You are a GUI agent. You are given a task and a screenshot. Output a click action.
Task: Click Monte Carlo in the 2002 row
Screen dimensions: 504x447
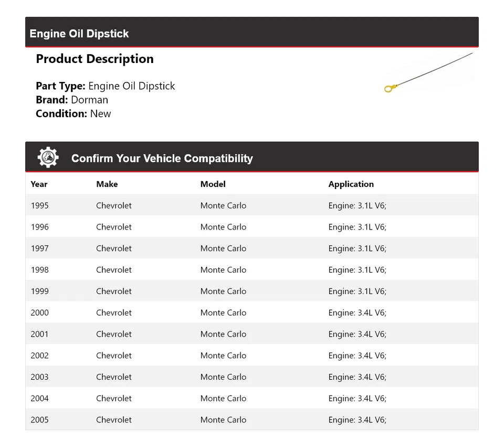pos(223,356)
